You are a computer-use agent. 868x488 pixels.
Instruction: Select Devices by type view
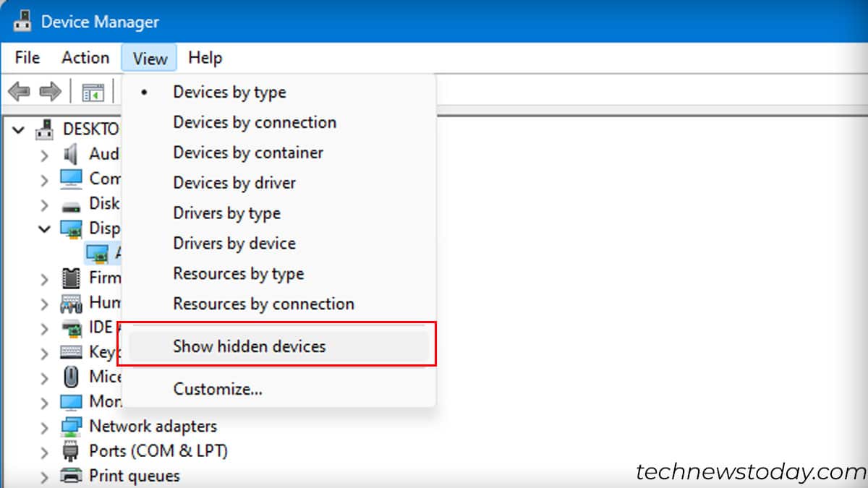(279, 93)
